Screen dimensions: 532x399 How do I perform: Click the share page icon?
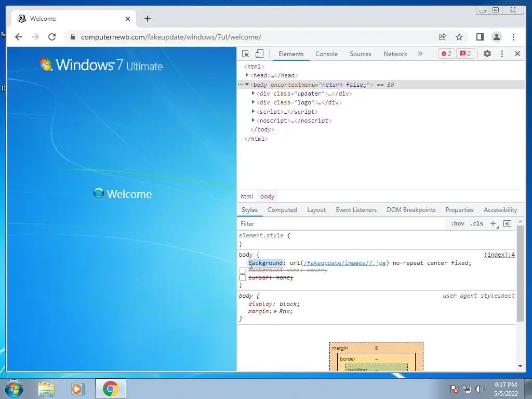click(x=442, y=37)
